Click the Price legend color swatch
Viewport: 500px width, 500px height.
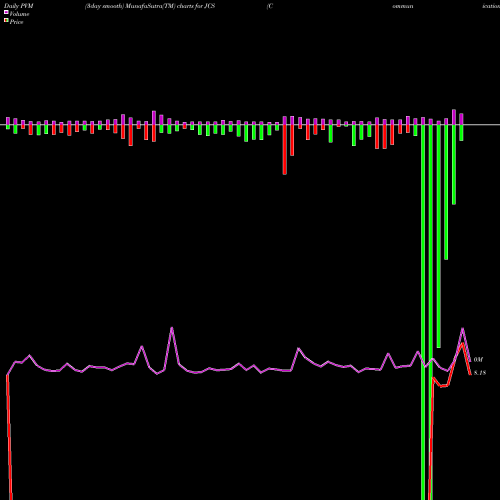point(6,21)
